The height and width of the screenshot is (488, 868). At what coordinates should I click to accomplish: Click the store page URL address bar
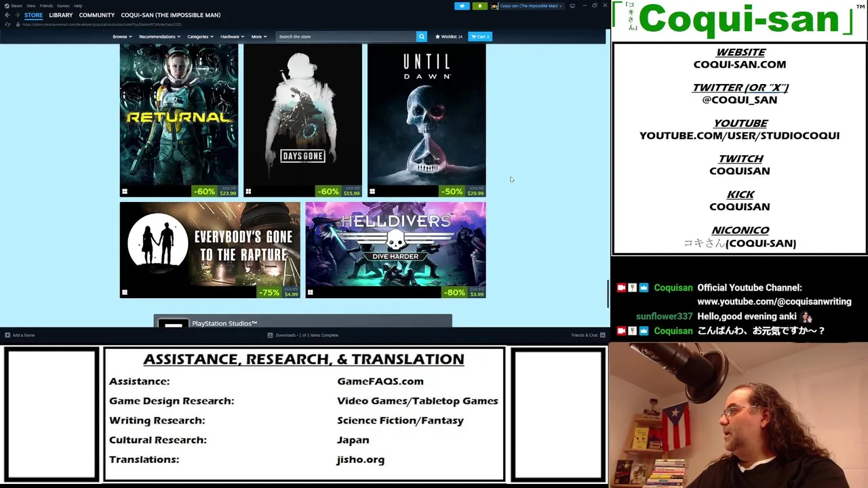pos(102,24)
